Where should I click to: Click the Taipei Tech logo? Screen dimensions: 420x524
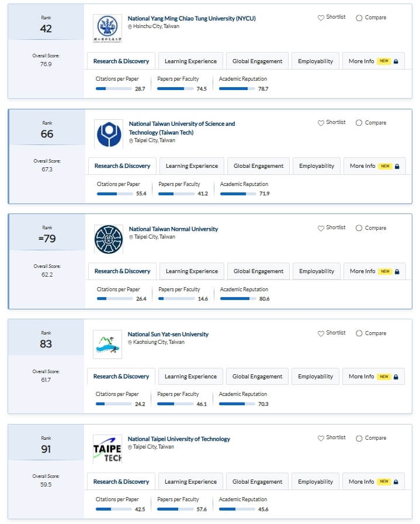(107, 449)
